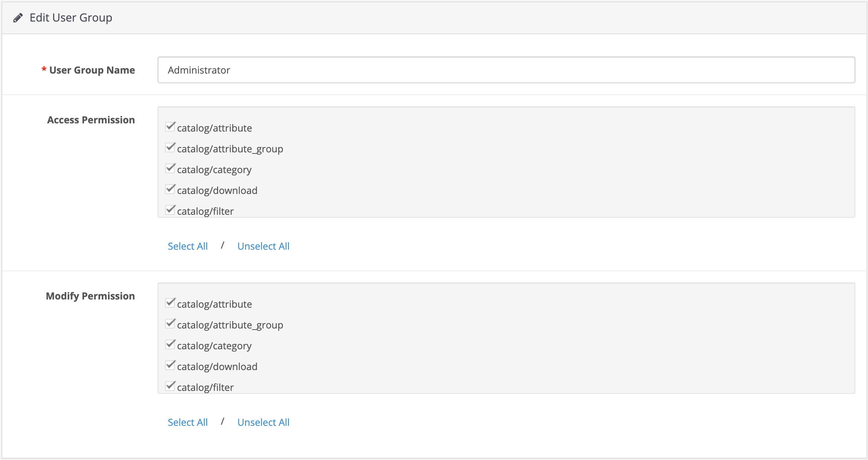Toggle catalog/download checkbox under Access Permission
868x460 pixels.
tap(170, 189)
